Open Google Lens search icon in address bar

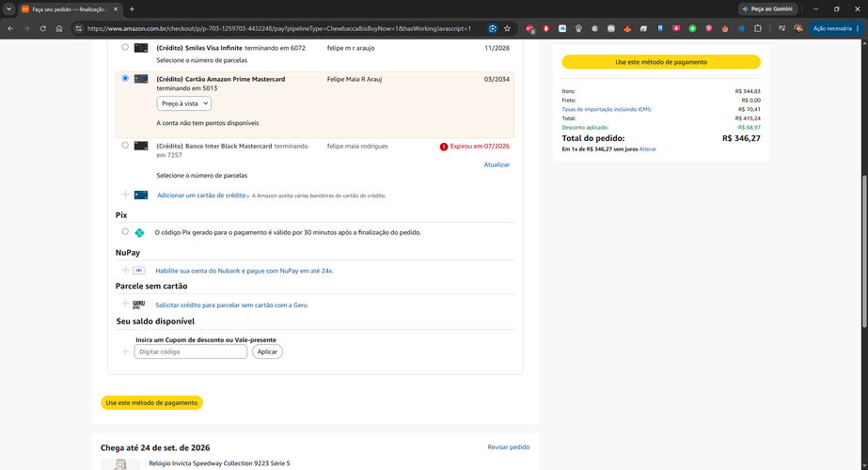tap(492, 28)
